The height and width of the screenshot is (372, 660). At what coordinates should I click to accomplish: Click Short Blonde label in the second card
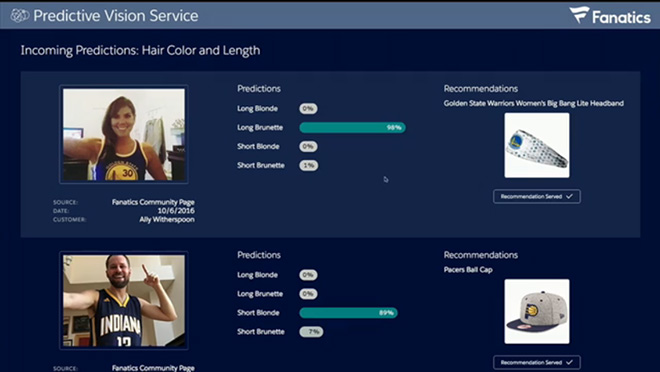pyautogui.click(x=258, y=313)
